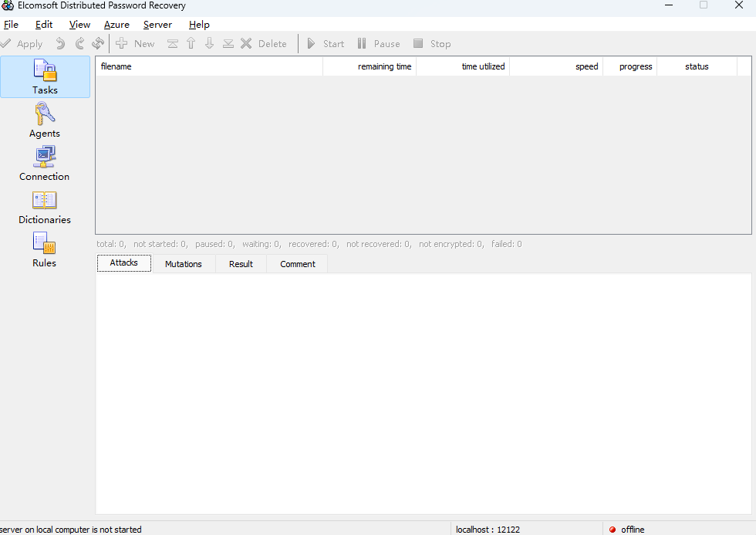Click the Undo arrow icon

pyautogui.click(x=60, y=44)
